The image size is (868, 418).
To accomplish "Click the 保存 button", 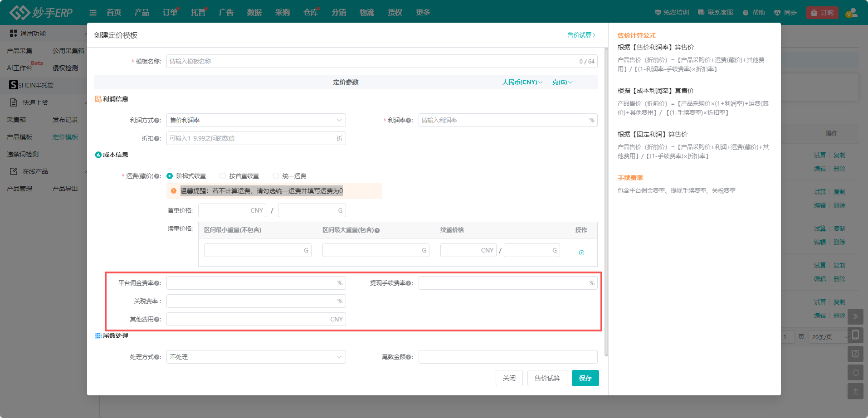I will (x=585, y=378).
